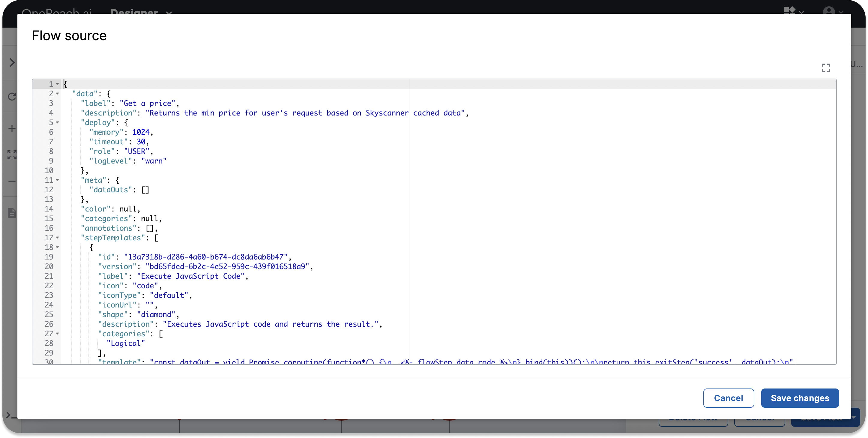Screen dimensions: 868x438
Task: Collapse the fold arrow on line 1
Action: coord(57,84)
